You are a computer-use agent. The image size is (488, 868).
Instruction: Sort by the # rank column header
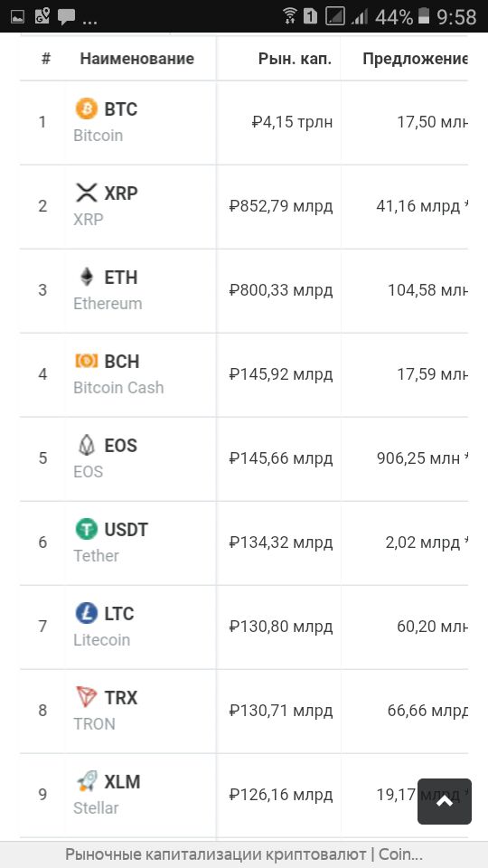(x=46, y=59)
